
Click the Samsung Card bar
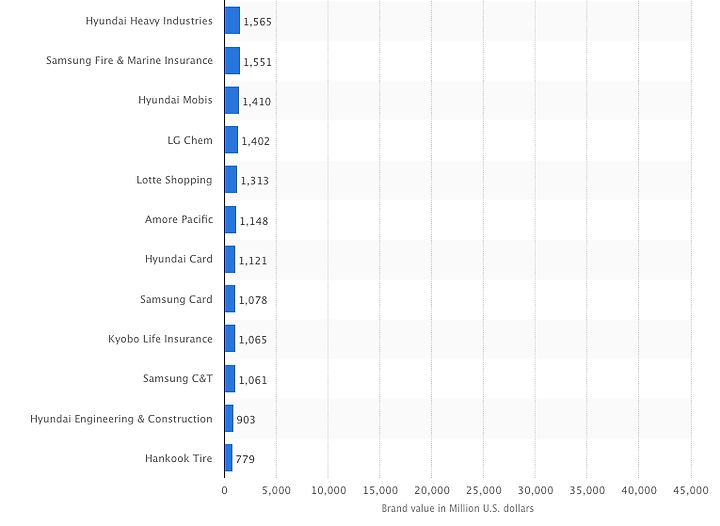tap(230, 299)
